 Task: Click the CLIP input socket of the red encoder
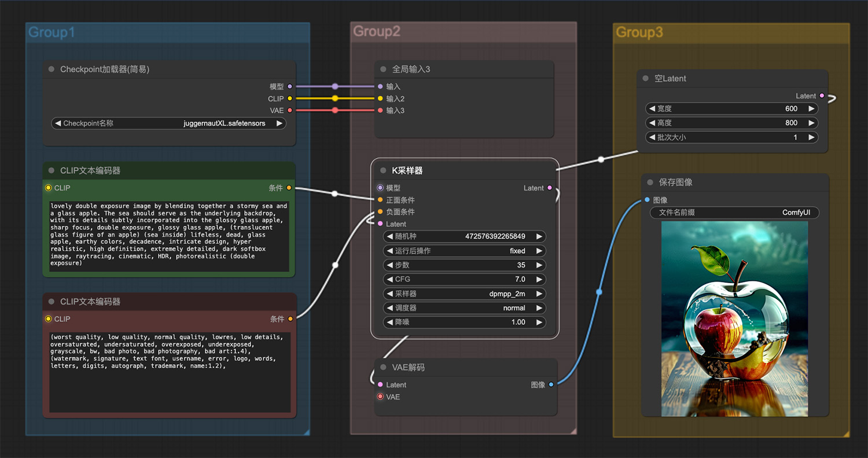(49, 318)
